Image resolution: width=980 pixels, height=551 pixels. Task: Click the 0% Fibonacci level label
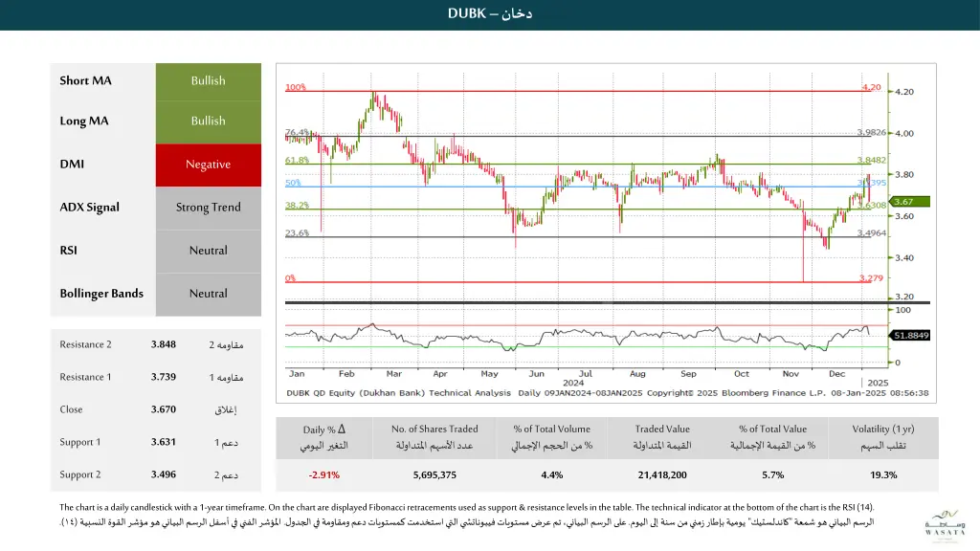[290, 278]
